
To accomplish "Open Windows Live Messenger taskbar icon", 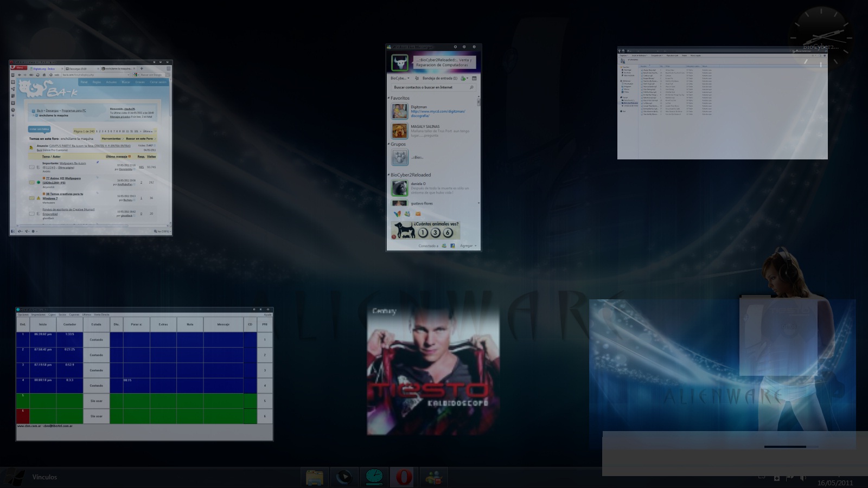I will (433, 477).
